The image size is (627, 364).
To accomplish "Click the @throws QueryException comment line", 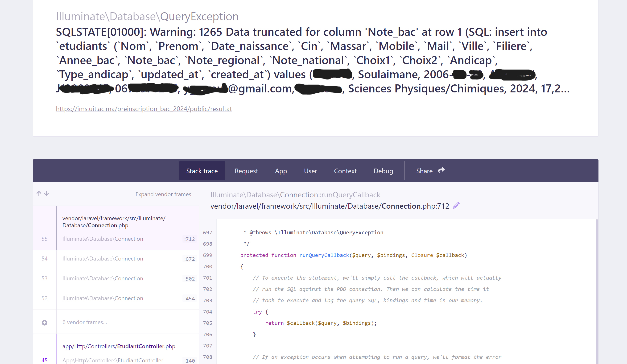I will (x=313, y=233).
